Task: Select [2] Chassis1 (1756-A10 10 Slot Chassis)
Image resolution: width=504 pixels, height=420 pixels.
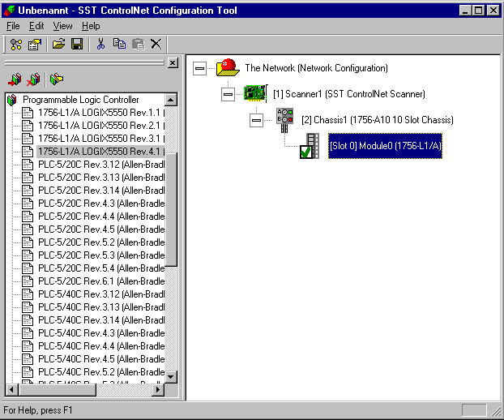Action: pos(378,120)
